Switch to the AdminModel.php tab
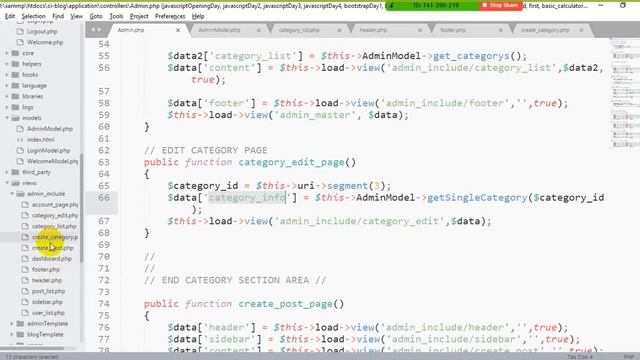The image size is (640, 360). [x=219, y=30]
